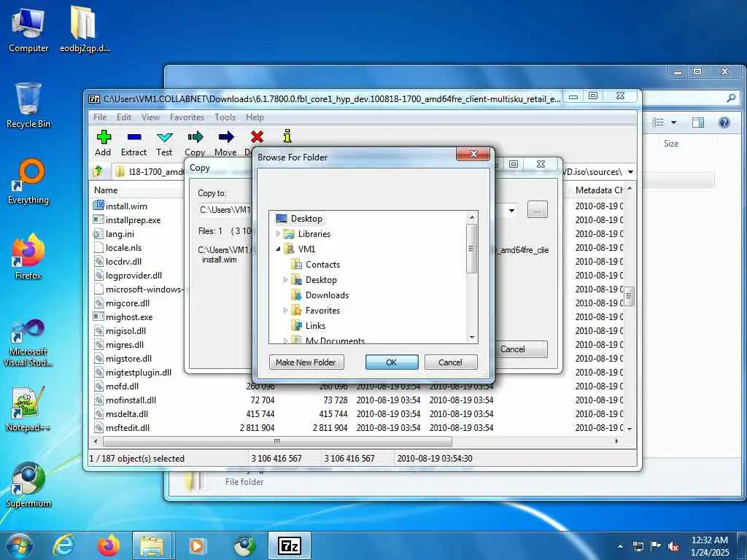Image resolution: width=747 pixels, height=560 pixels.
Task: Click the Copy toolbar icon
Action: (x=195, y=143)
